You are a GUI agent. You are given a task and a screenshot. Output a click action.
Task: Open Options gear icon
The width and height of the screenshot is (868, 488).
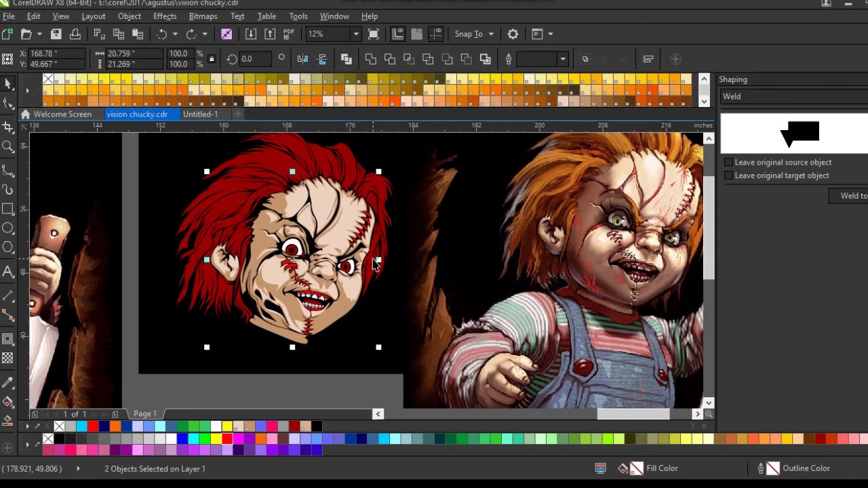(513, 34)
